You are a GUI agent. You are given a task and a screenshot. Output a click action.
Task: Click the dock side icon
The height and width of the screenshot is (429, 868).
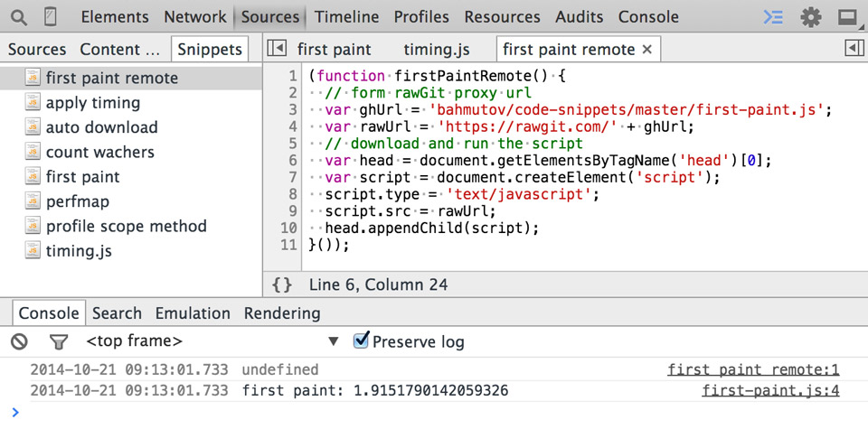point(847,16)
